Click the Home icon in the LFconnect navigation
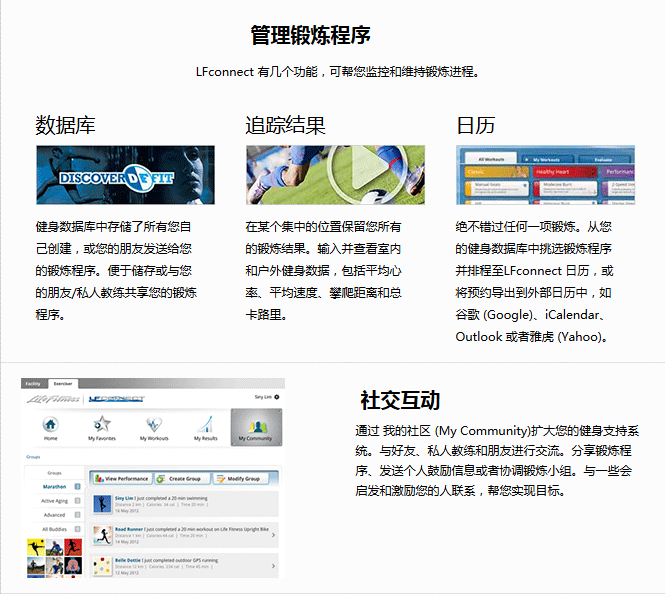This screenshot has width=665, height=594. point(50,424)
